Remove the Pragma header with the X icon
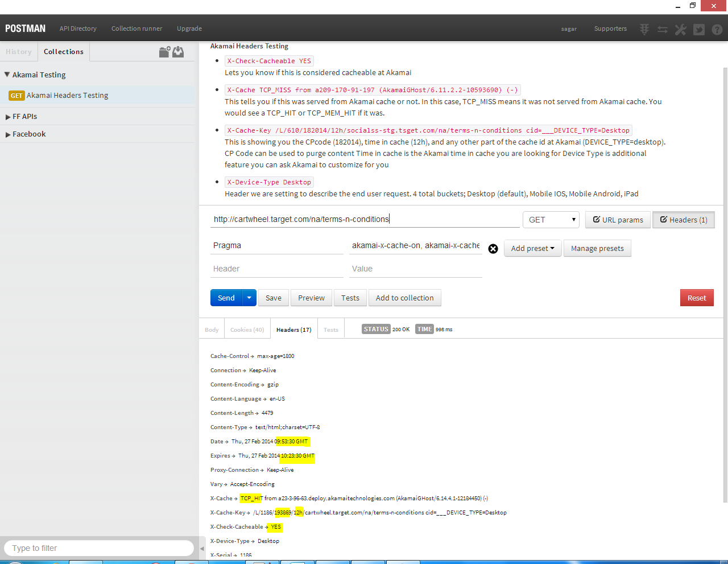 pyautogui.click(x=493, y=249)
